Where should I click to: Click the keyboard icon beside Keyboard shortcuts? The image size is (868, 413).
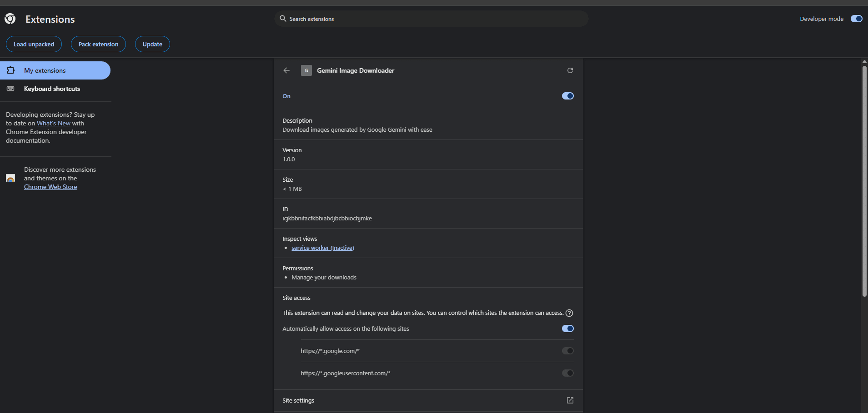tap(10, 89)
